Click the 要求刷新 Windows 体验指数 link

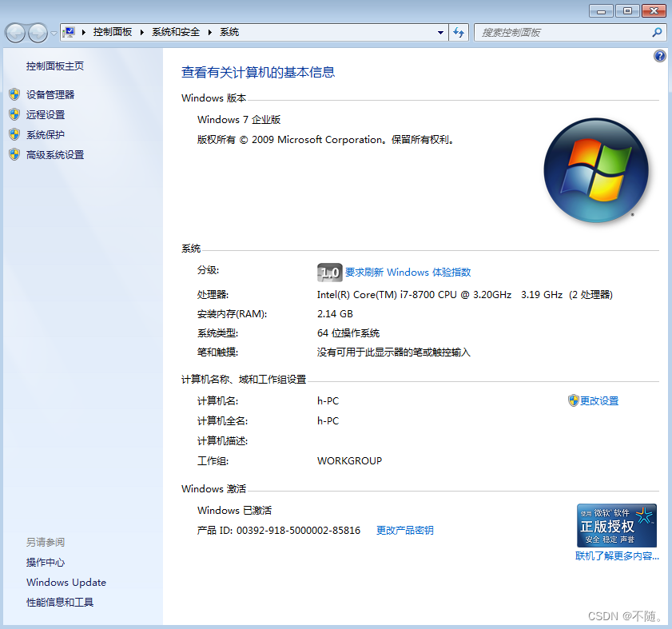pos(408,273)
